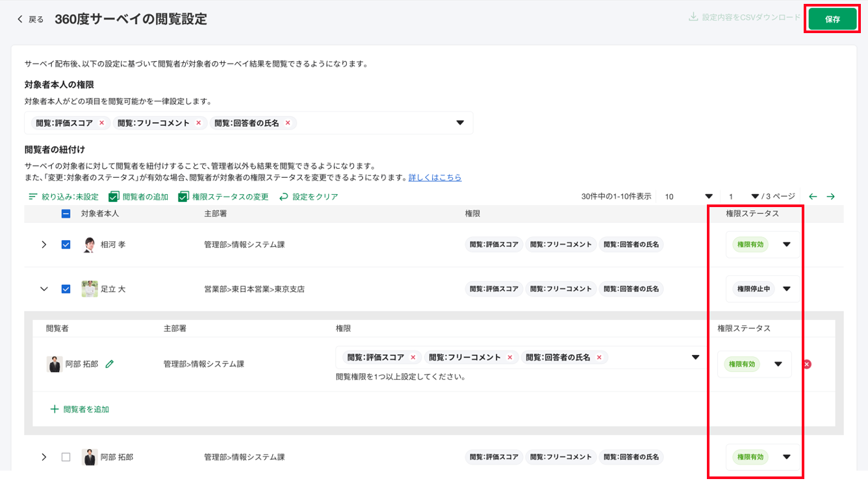Click 権限ステータス column header in main table

pos(752,214)
